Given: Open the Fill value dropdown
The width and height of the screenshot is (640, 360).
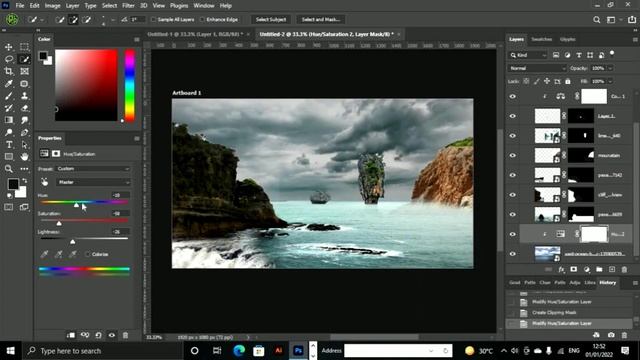Looking at the screenshot, I should pos(610,81).
